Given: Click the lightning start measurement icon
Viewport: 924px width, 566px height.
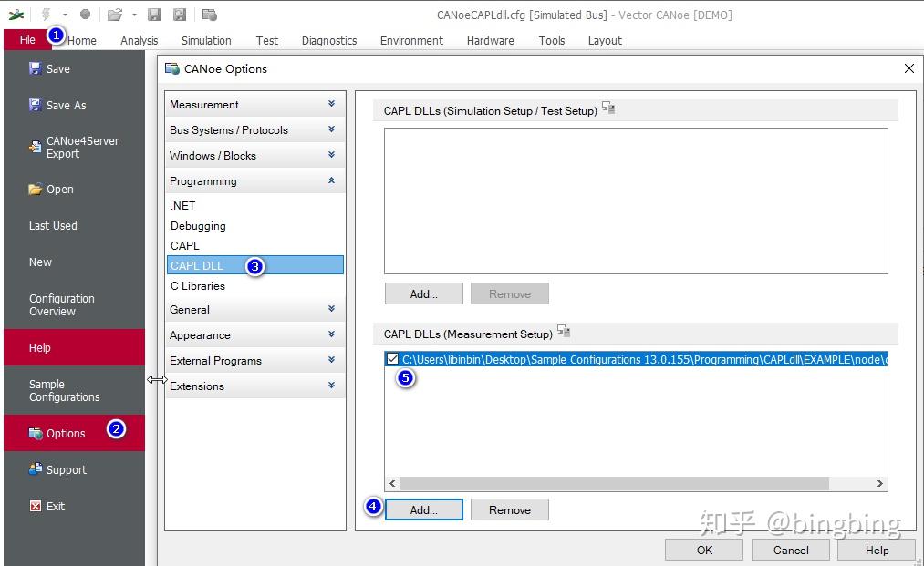Looking at the screenshot, I should [46, 15].
